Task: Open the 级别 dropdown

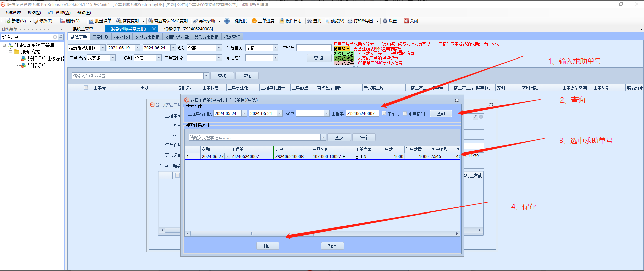Action: (x=159, y=58)
